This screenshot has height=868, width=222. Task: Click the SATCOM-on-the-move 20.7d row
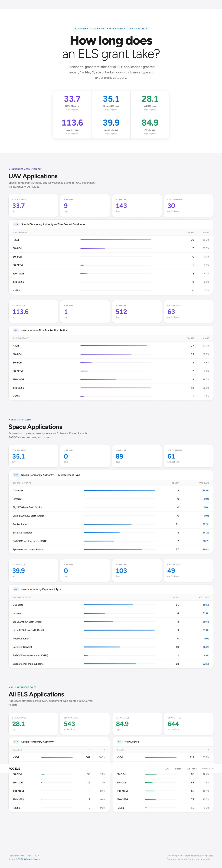[x=111, y=541]
